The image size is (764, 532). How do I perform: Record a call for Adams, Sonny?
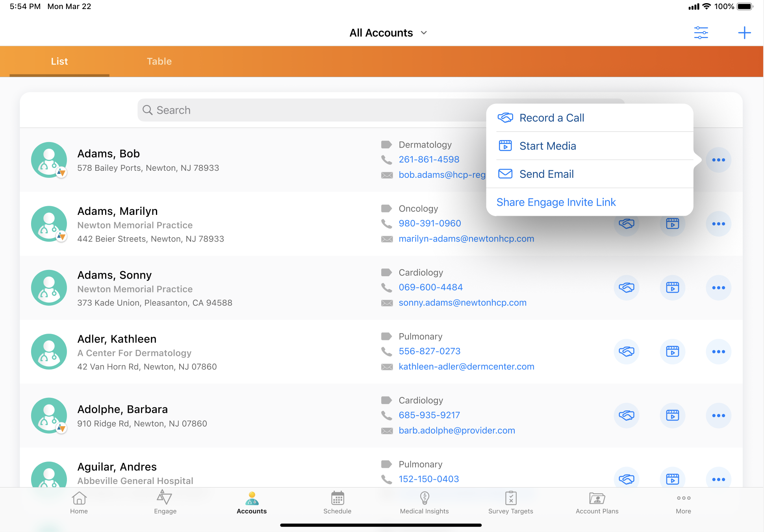click(626, 288)
